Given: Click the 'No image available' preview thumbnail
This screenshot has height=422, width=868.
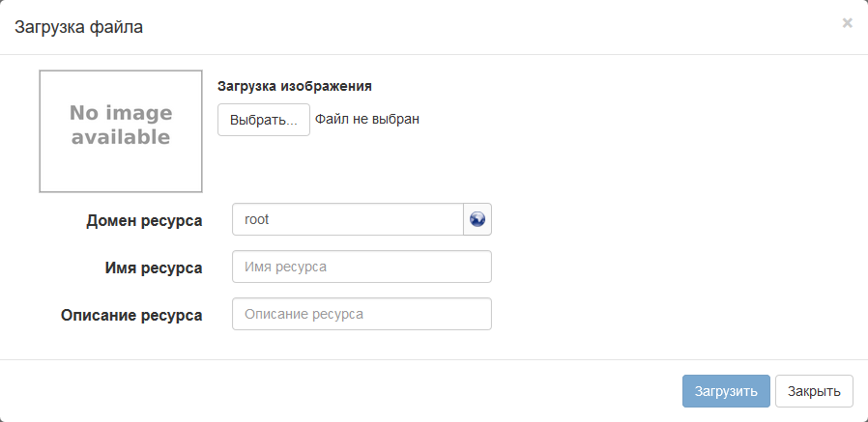Looking at the screenshot, I should tap(121, 131).
